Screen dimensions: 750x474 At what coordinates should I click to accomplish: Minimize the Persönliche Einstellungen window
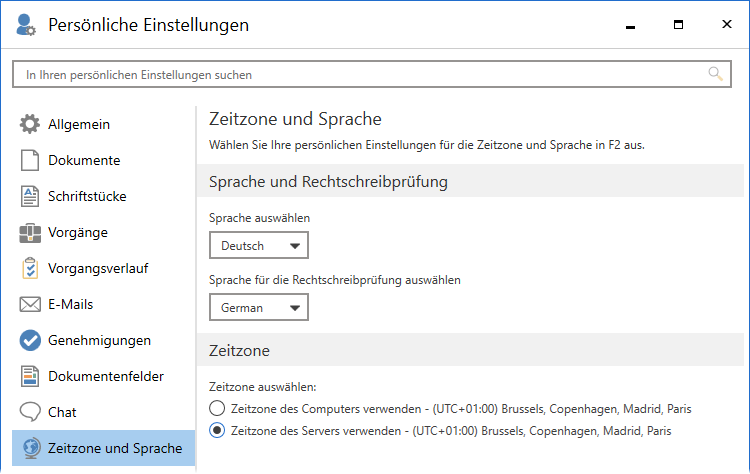click(x=630, y=25)
